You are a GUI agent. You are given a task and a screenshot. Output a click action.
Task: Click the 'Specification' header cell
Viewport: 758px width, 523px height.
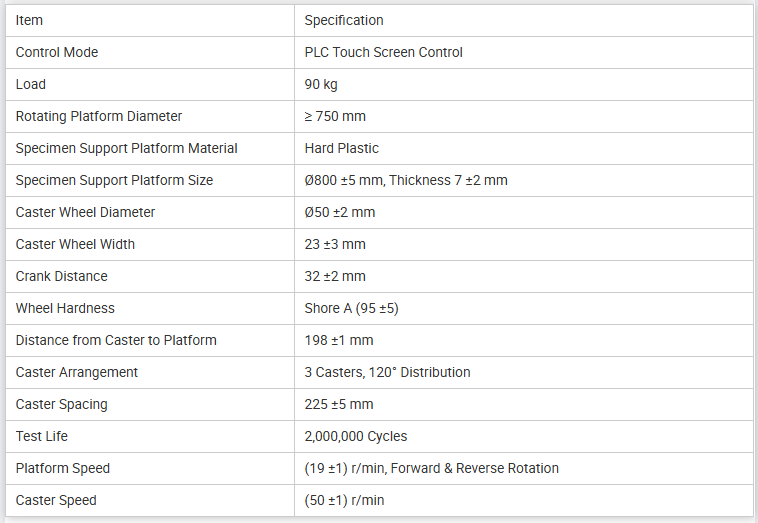pos(524,20)
